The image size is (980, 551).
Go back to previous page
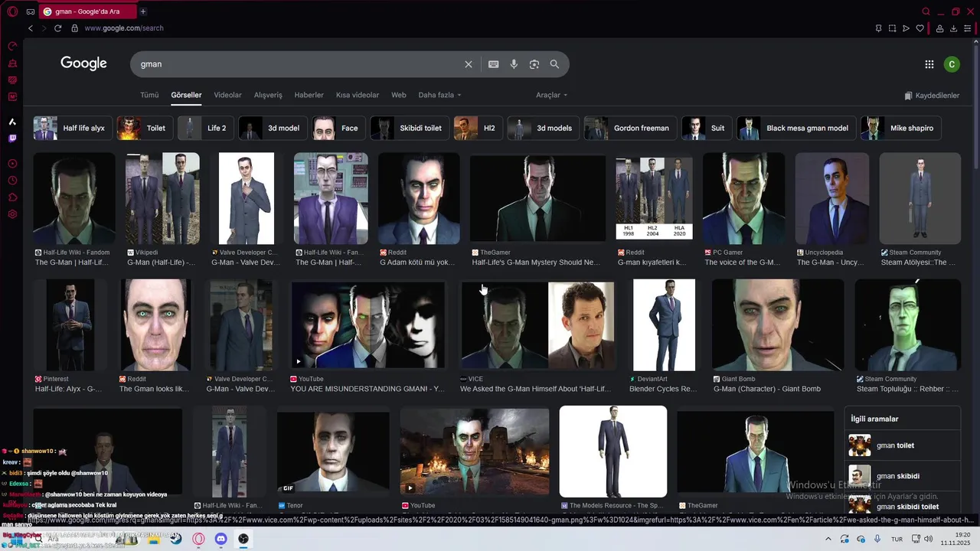pyautogui.click(x=31, y=28)
